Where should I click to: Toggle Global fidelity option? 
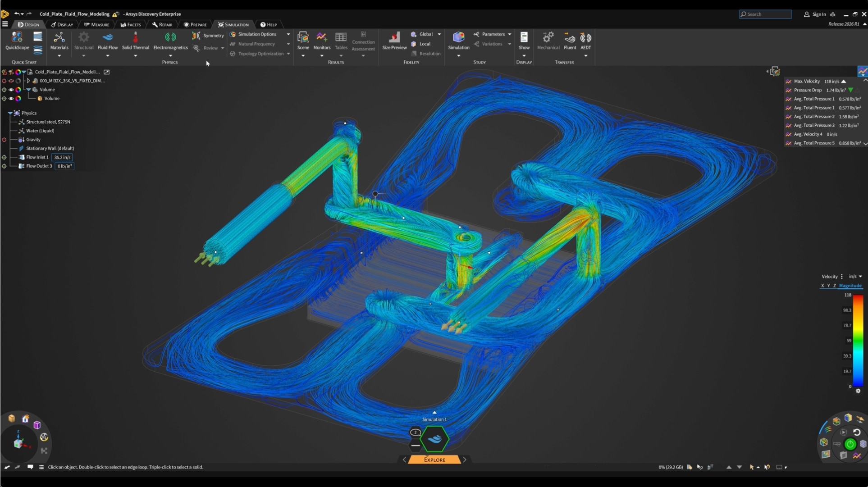pyautogui.click(x=422, y=34)
